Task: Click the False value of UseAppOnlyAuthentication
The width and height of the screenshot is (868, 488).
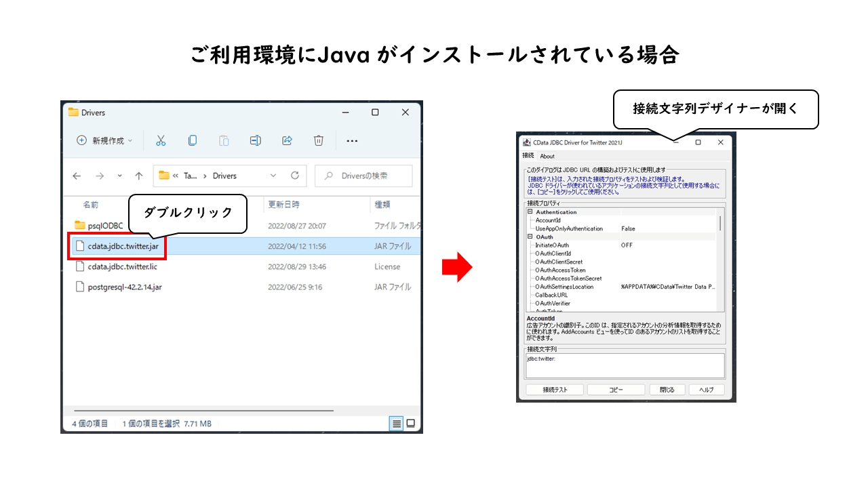Action: (628, 228)
